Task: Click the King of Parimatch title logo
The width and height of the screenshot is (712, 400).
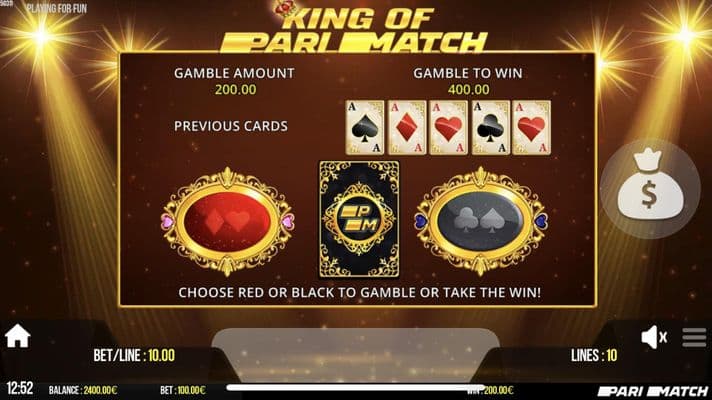Action: point(357,28)
